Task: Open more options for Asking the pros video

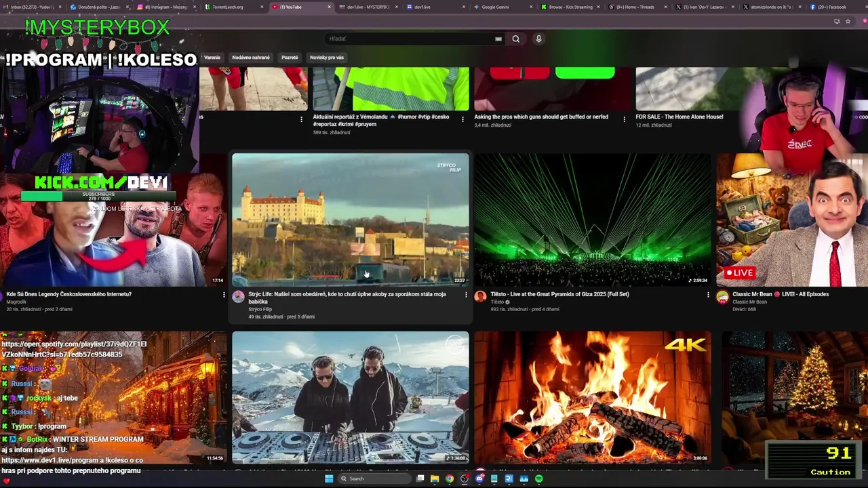Action: click(625, 119)
